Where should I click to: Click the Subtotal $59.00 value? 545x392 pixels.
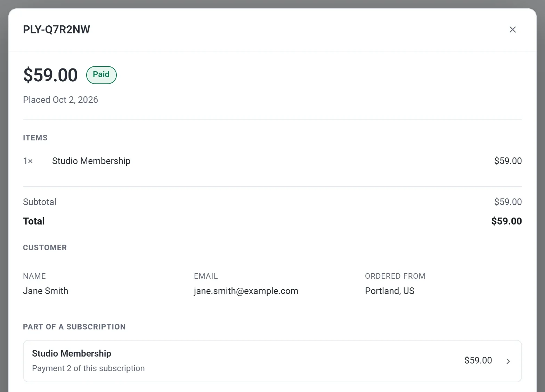[508, 202]
